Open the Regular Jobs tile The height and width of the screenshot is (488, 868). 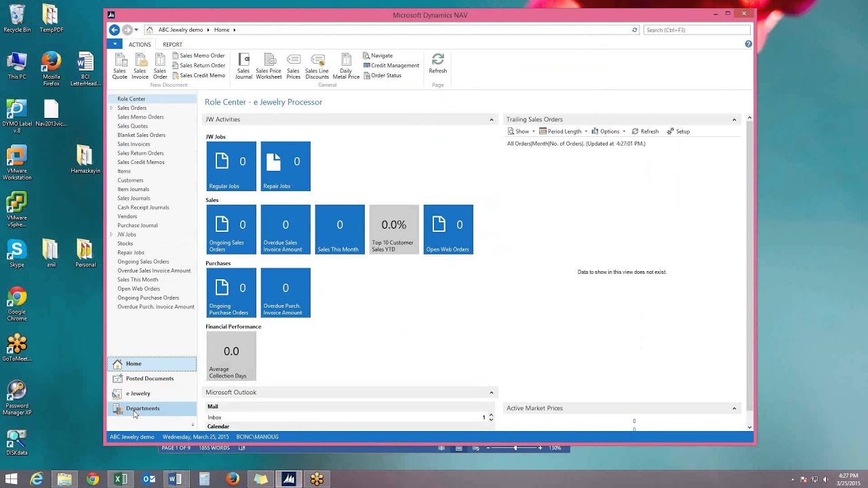[x=231, y=166]
